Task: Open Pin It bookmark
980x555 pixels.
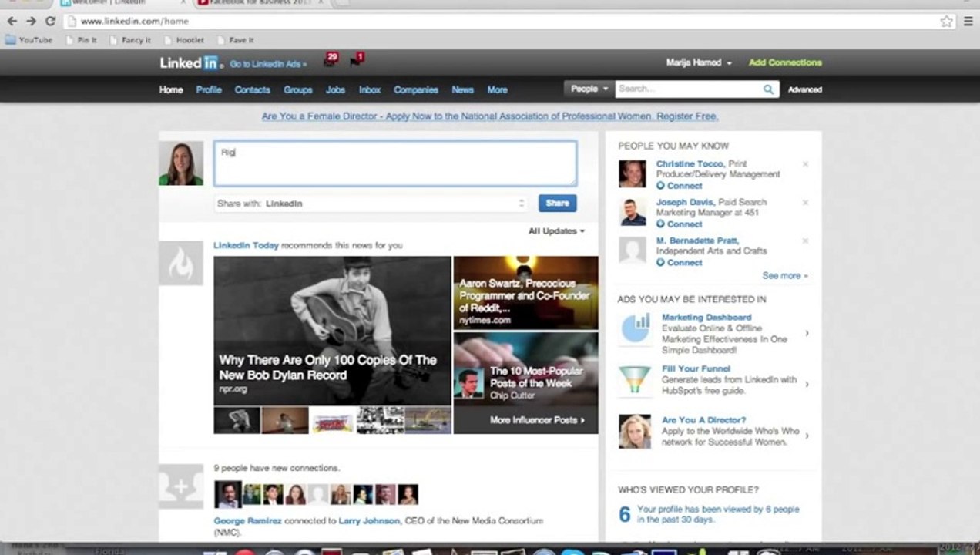Action: [82, 40]
